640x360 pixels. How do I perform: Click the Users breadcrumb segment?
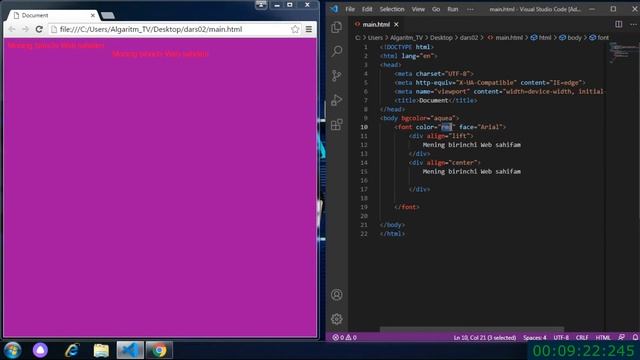point(375,38)
